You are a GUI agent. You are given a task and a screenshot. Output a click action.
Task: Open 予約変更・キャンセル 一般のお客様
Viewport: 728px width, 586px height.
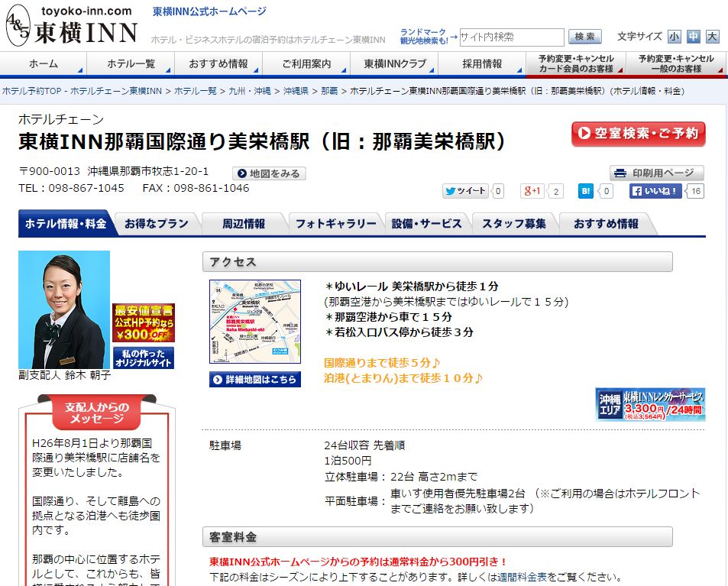pos(677,63)
